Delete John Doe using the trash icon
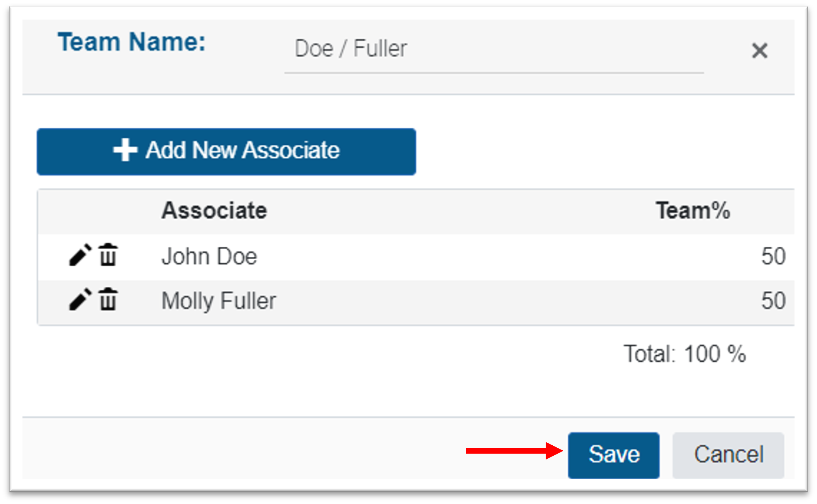Viewport: 817px width, 504px height. 108,255
